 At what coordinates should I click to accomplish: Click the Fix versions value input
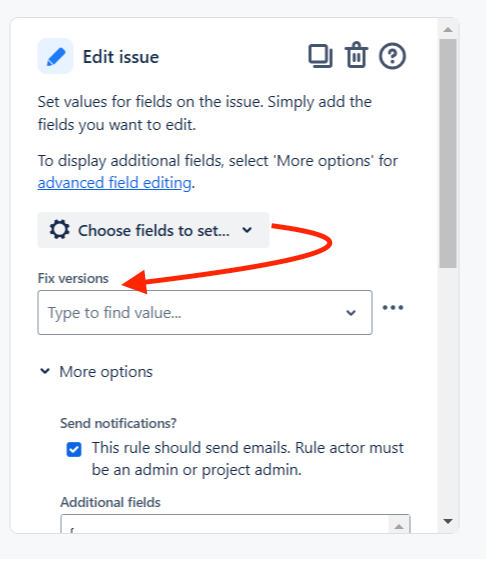pos(205,313)
